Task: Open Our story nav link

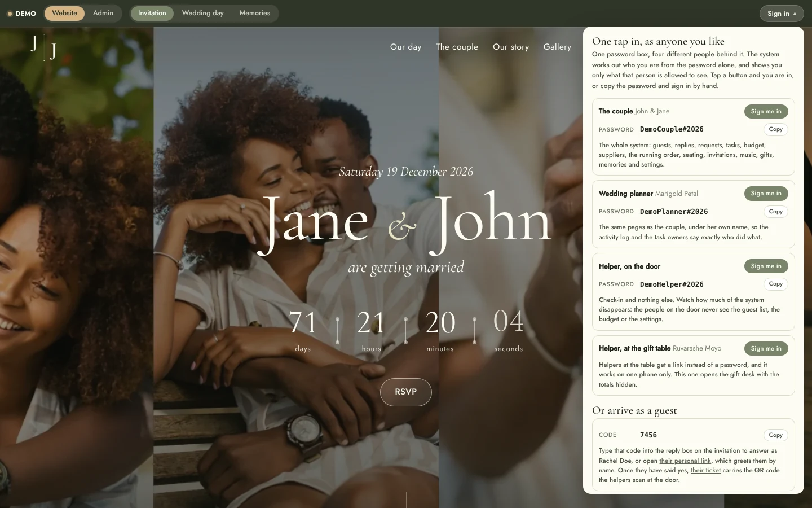Action: tap(511, 47)
